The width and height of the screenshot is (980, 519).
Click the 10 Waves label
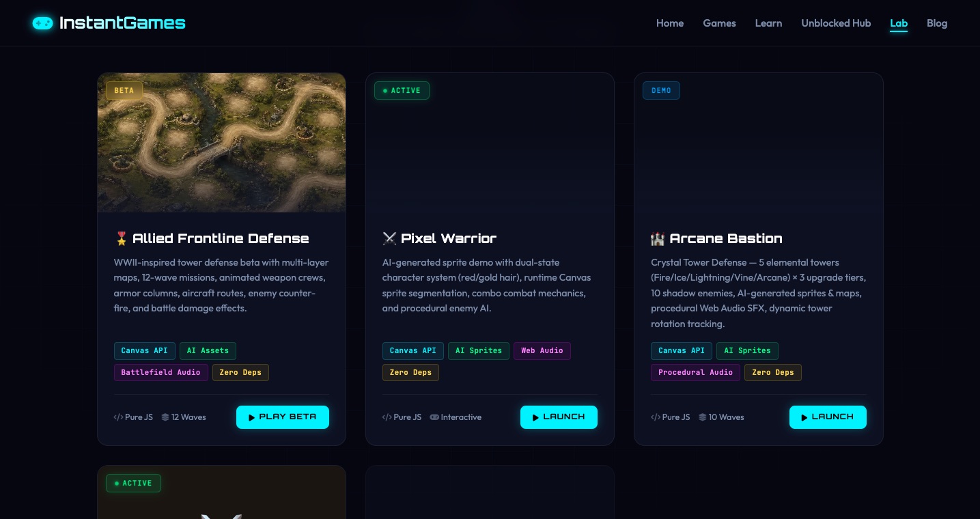pyautogui.click(x=727, y=417)
